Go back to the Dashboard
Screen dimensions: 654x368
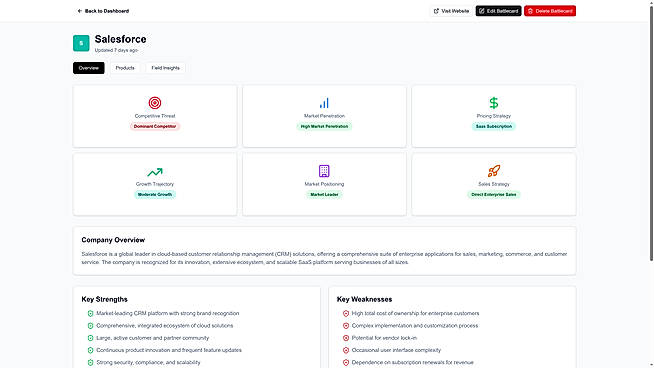[x=103, y=11]
